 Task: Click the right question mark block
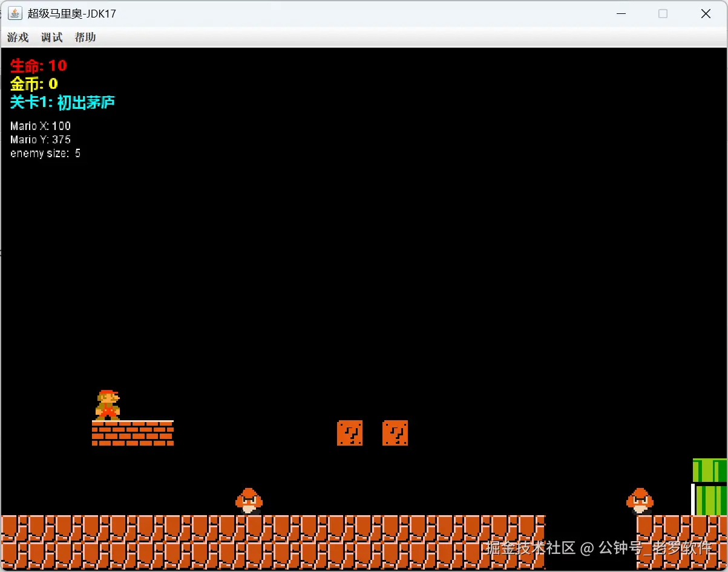395,433
